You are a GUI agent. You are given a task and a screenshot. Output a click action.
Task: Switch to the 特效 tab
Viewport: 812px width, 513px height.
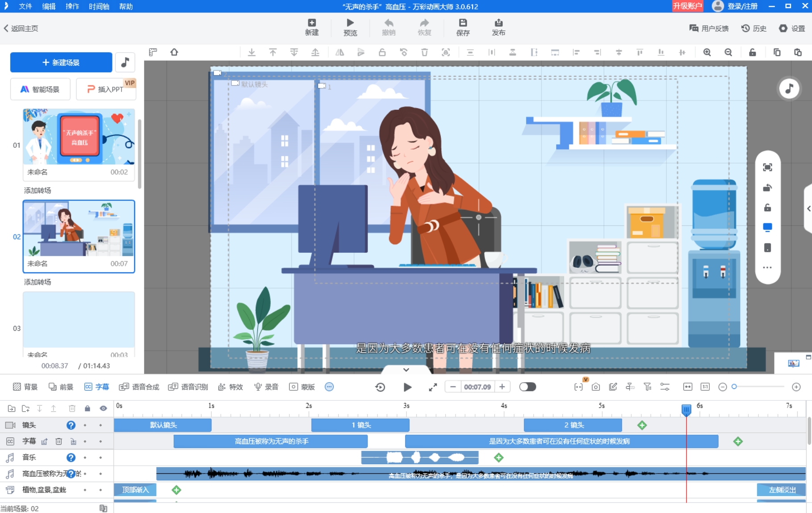[230, 387]
